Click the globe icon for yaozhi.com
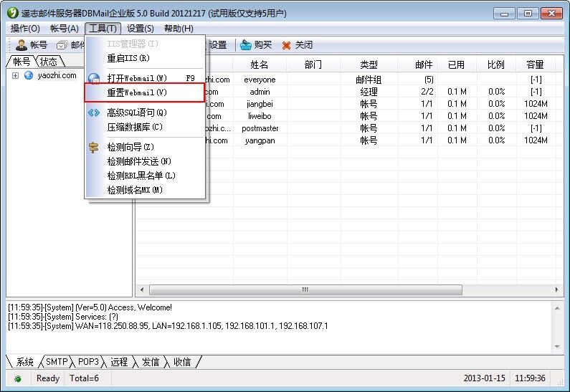 29,75
